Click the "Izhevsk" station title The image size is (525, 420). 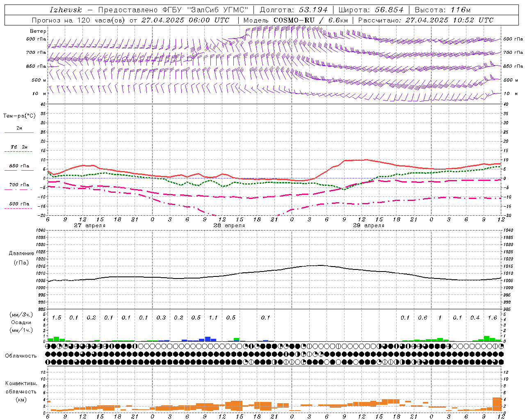(66, 10)
